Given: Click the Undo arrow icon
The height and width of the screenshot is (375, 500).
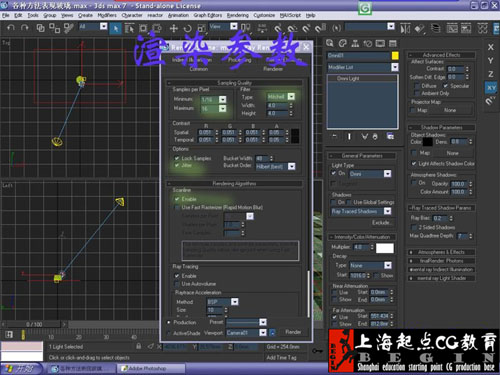Looking at the screenshot, I should coord(11,28).
